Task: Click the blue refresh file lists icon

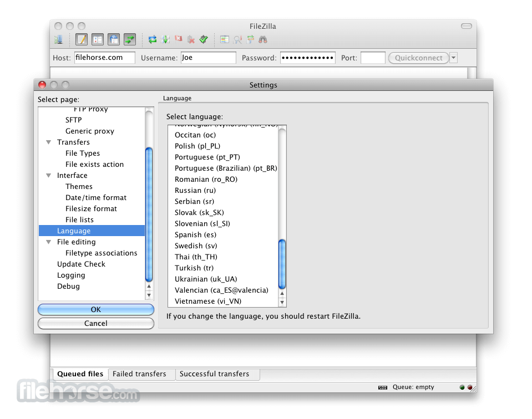Action: (153, 40)
